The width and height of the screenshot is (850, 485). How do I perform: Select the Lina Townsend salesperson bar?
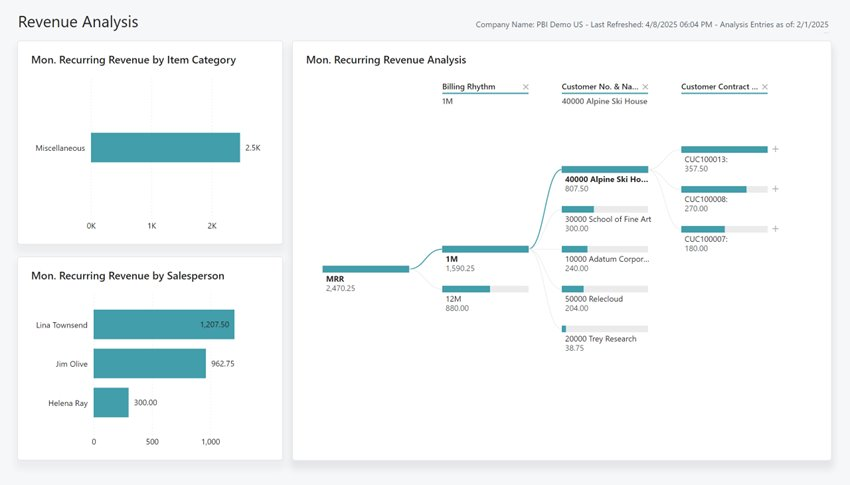coord(164,324)
